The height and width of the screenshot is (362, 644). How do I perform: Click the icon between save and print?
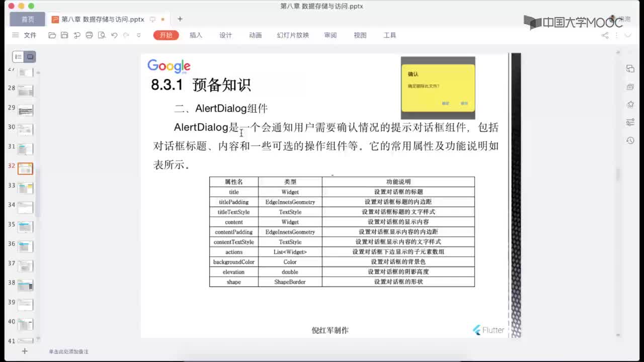pyautogui.click(x=77, y=35)
